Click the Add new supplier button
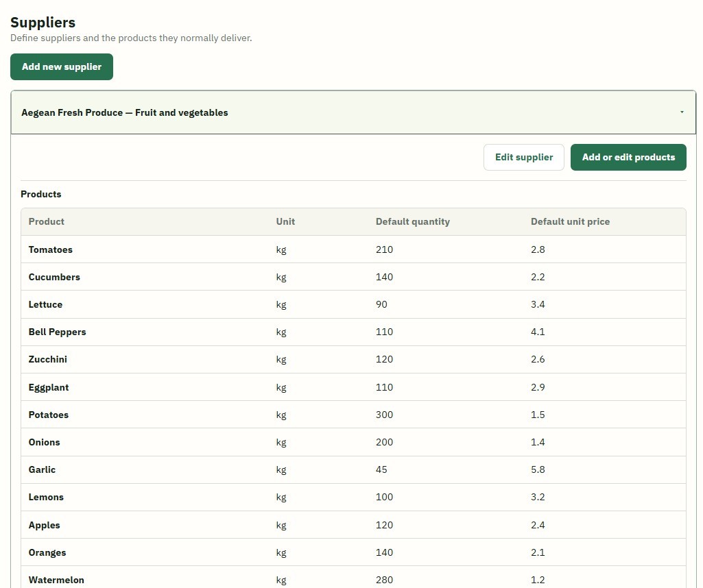The width and height of the screenshot is (703, 588). tap(62, 66)
